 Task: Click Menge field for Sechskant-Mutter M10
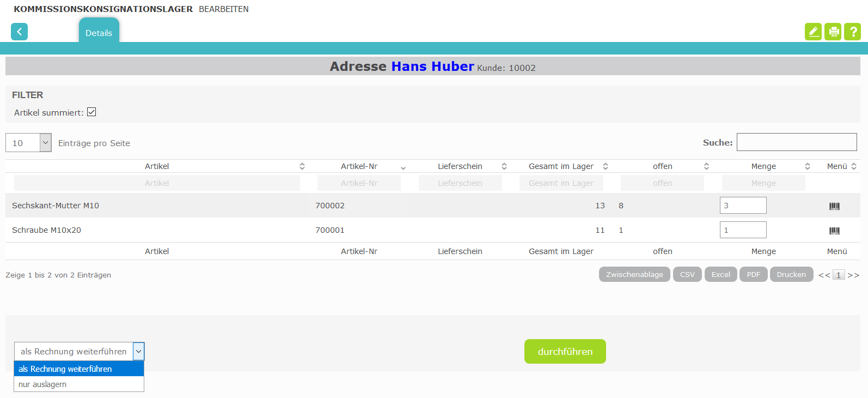pyautogui.click(x=743, y=206)
